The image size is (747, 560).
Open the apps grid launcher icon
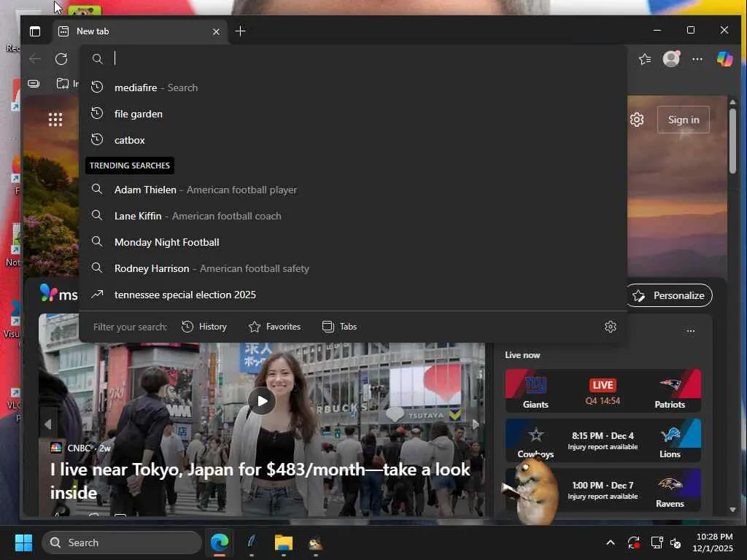[x=55, y=120]
